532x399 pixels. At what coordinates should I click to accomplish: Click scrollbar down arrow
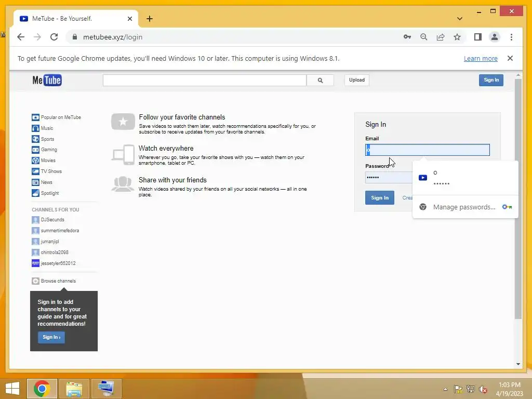tap(518, 364)
